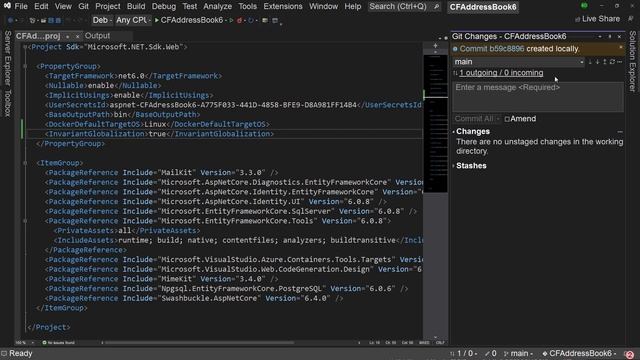Open Git Changes window options dropdown
This screenshot has width=640, height=360.
(600, 37)
